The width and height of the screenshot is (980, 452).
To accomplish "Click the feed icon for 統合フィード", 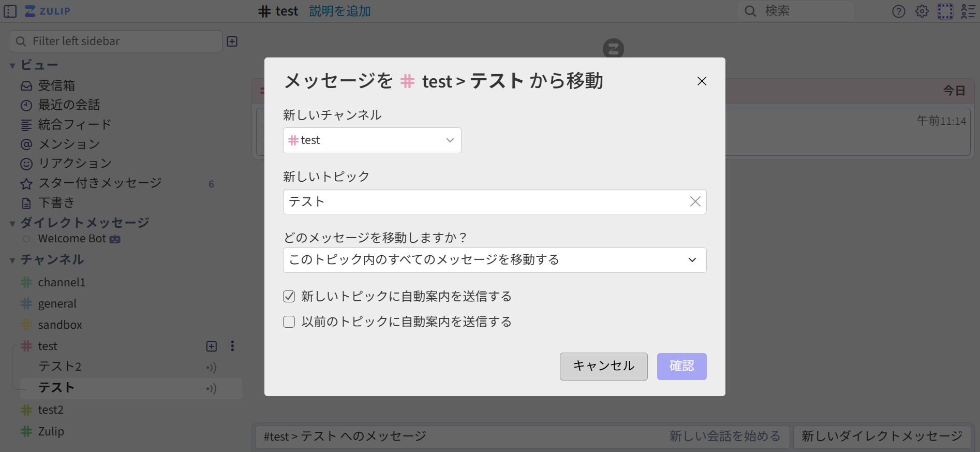I will click(x=26, y=125).
